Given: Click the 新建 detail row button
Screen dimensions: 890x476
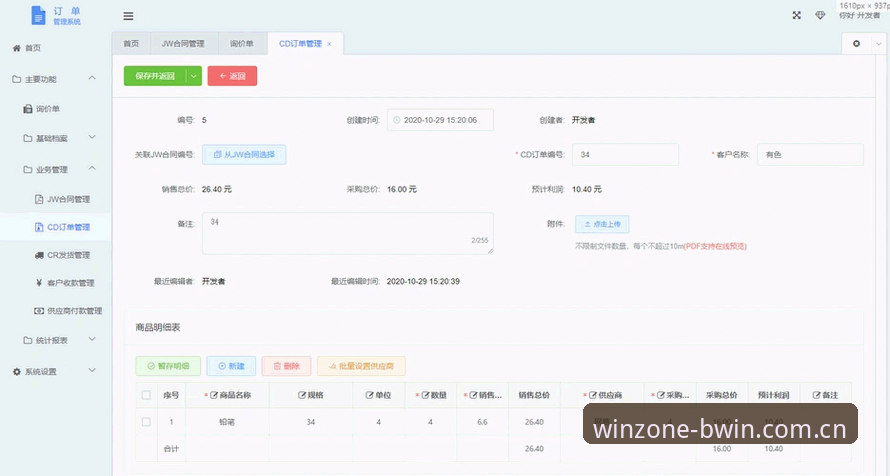Looking at the screenshot, I should point(231,366).
